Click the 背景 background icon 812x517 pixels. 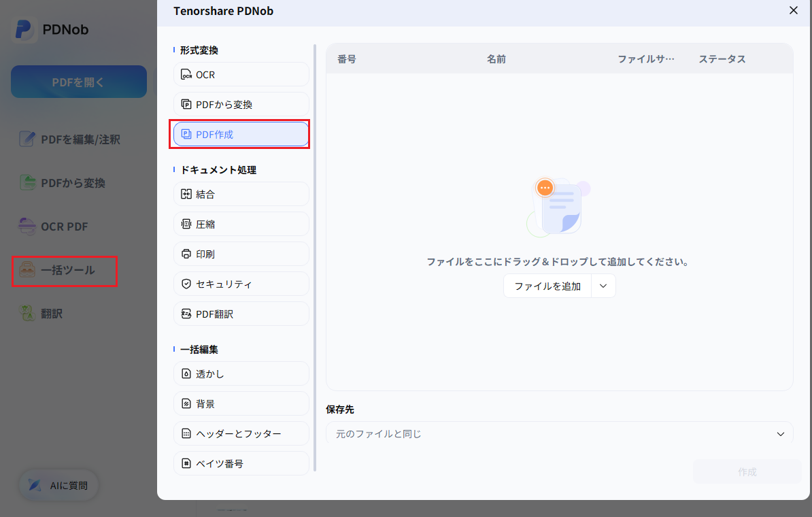point(186,403)
